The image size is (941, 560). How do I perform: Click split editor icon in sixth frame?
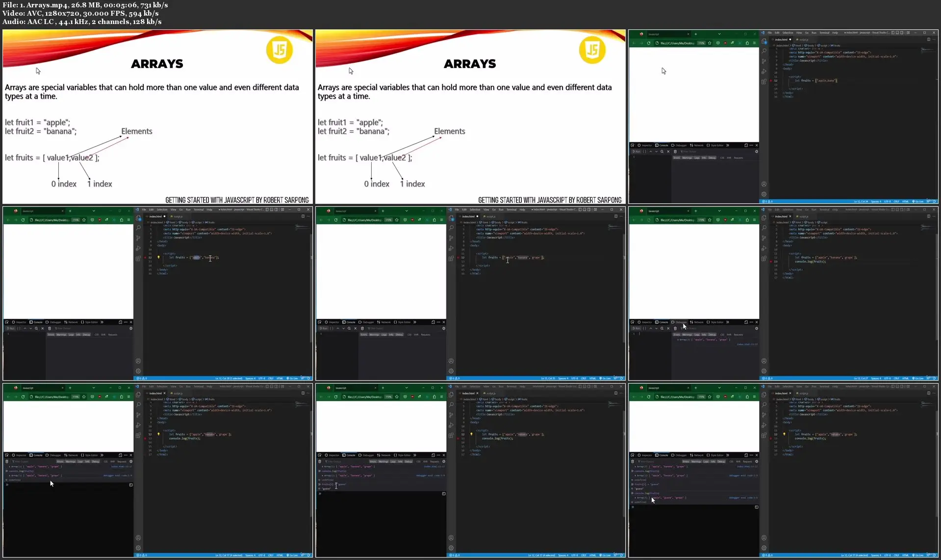928,216
